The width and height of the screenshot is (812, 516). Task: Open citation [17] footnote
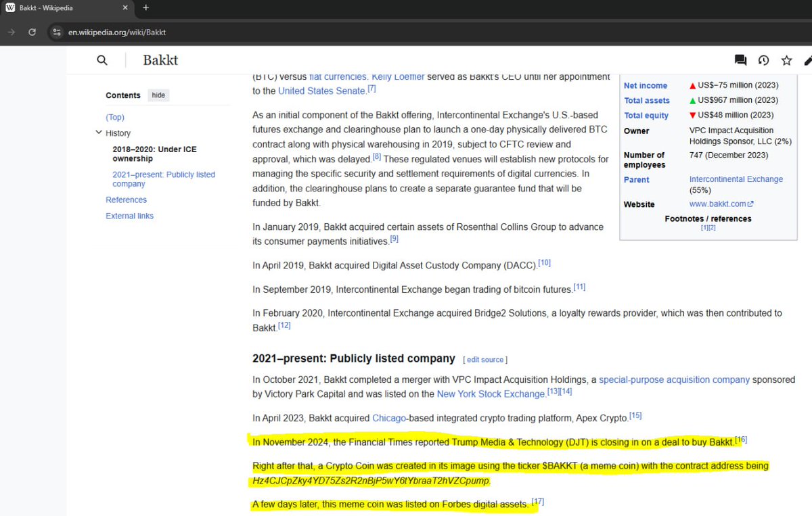[537, 502]
